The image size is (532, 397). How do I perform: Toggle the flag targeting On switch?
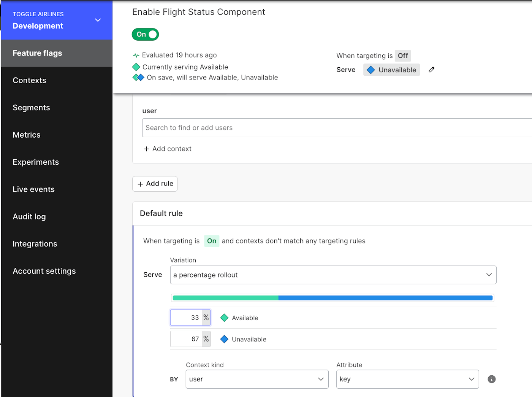tap(146, 34)
